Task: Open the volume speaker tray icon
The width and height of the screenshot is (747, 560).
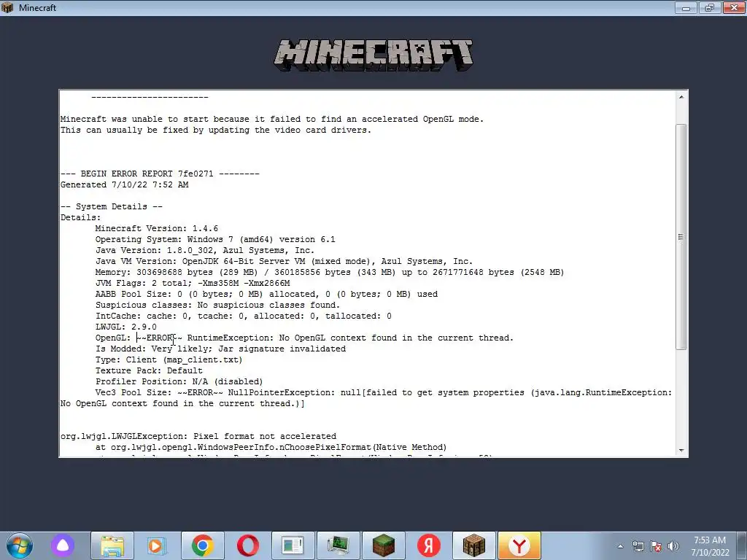Action: click(x=673, y=546)
